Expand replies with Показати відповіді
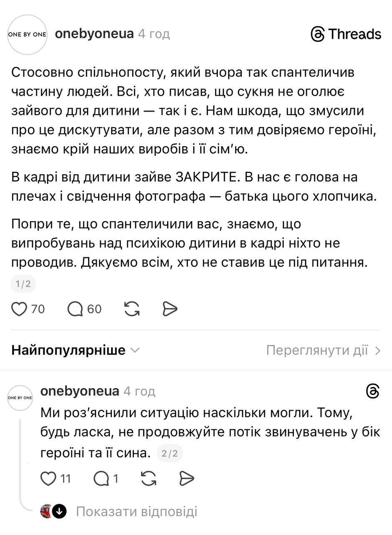 137,511
